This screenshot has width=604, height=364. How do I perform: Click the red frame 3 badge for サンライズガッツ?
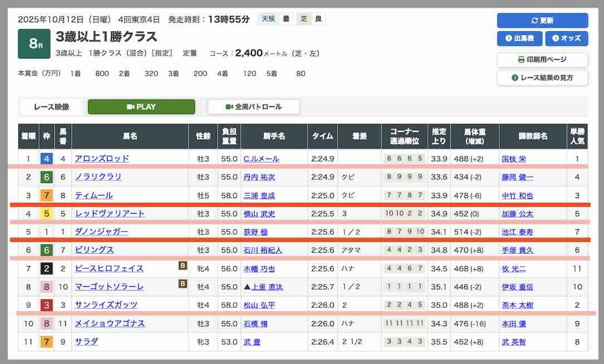pyautogui.click(x=46, y=305)
